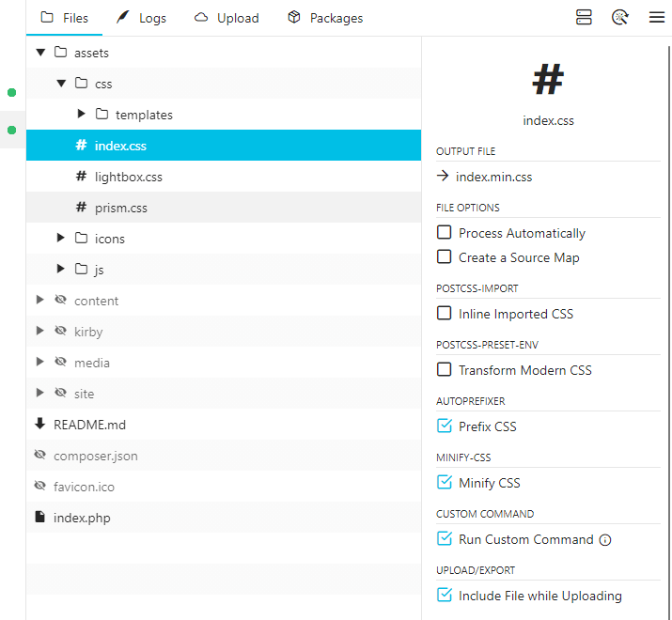This screenshot has height=620, width=672.
Task: Uncheck the Minify CSS checkbox
Action: pos(444,482)
